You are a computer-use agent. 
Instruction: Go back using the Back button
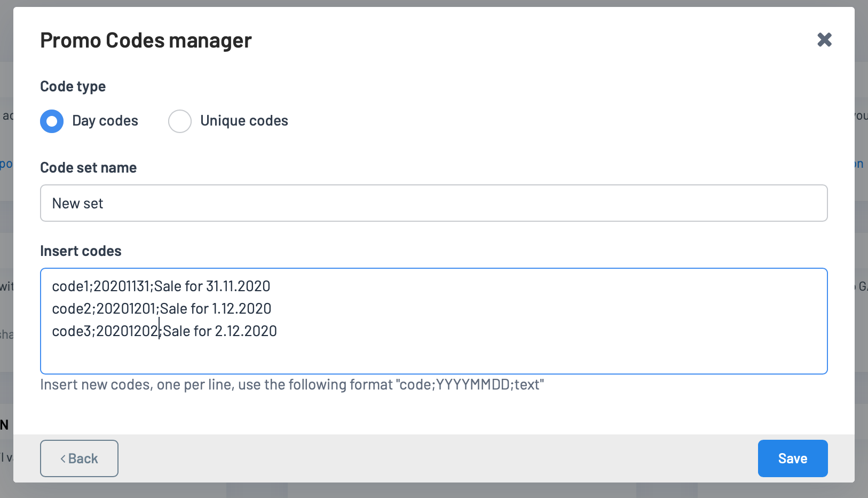point(79,458)
